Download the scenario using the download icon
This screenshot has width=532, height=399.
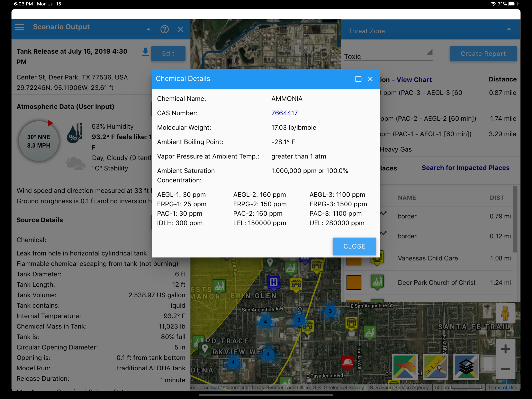pos(145,52)
